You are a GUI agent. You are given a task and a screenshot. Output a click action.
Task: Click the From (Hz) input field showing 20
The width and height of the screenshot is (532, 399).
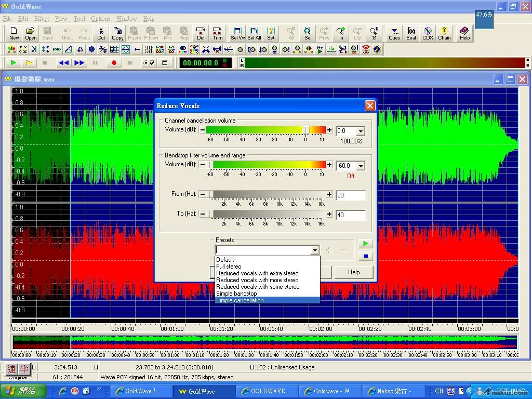pyautogui.click(x=351, y=195)
